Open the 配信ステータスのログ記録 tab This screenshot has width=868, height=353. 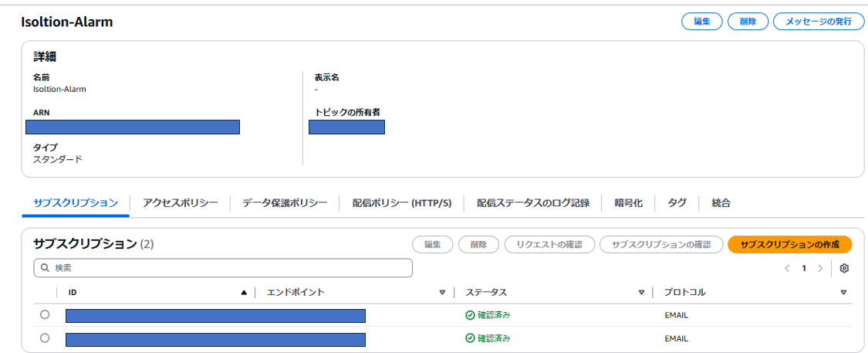pyautogui.click(x=533, y=203)
